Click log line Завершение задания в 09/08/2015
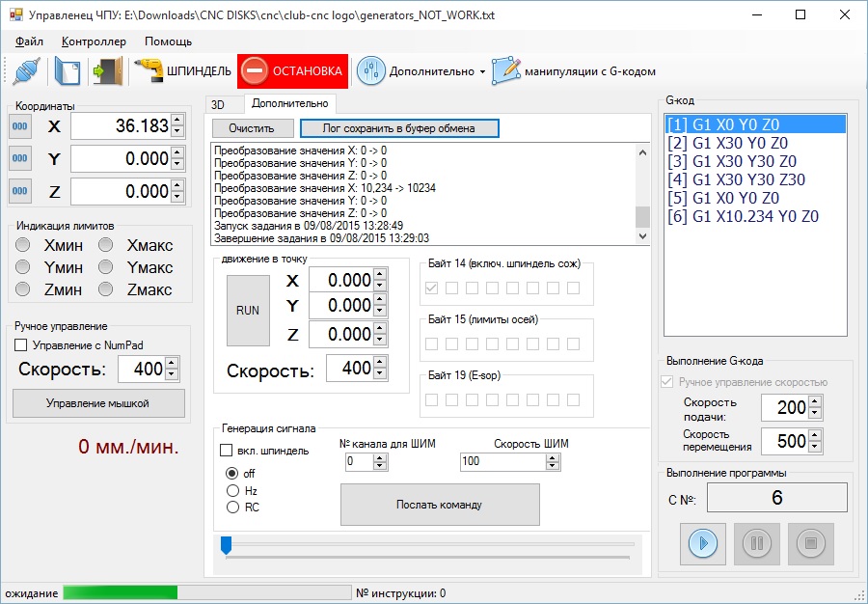The image size is (868, 604). (x=321, y=238)
